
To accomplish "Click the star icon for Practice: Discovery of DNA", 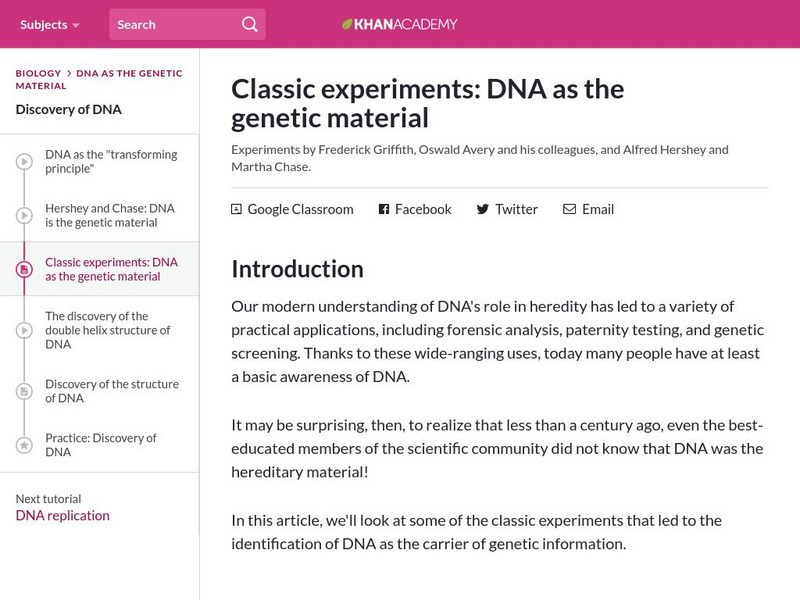I will [x=24, y=445].
